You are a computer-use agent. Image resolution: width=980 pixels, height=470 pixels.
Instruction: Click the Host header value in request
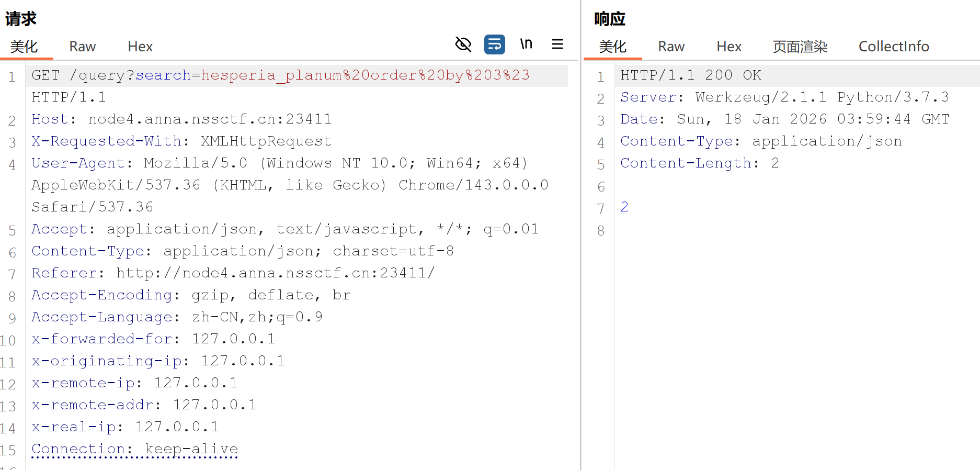210,119
